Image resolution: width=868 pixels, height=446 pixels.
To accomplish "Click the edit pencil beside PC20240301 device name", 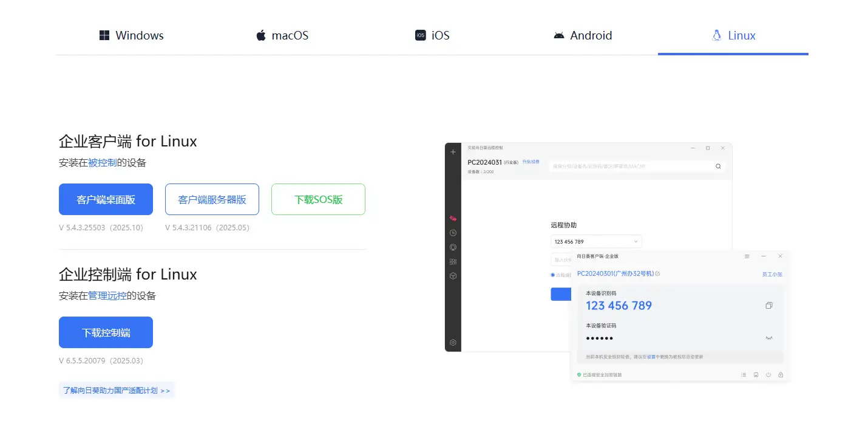I will pos(658,274).
